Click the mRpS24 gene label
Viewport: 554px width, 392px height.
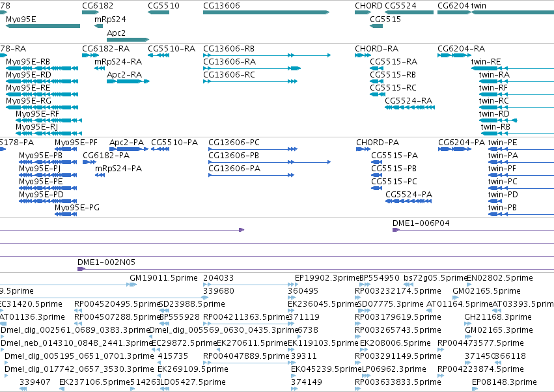coord(110,19)
